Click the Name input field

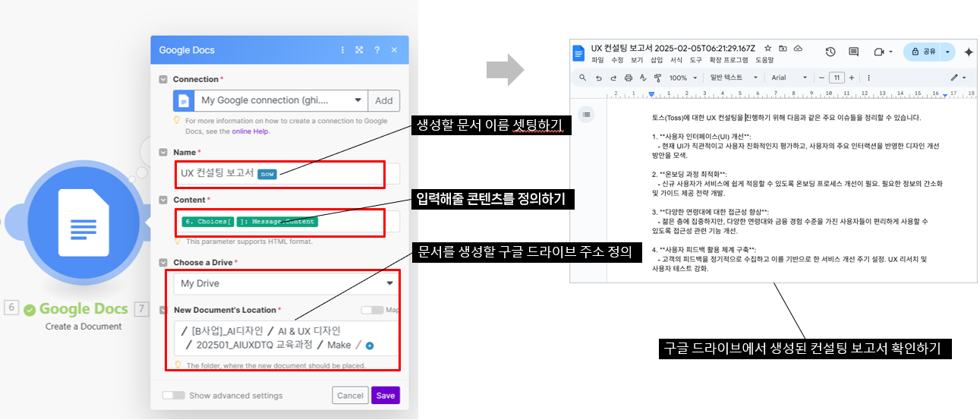286,173
